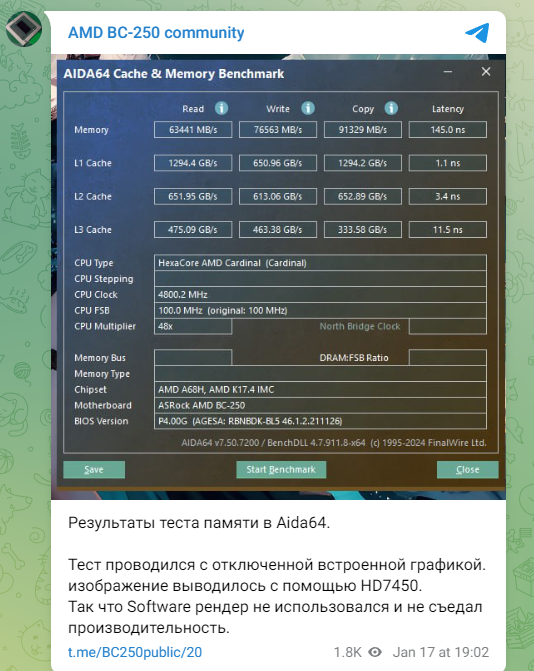Click the CPU Multiplier value 48x
This screenshot has height=671, width=534.
pyautogui.click(x=193, y=326)
